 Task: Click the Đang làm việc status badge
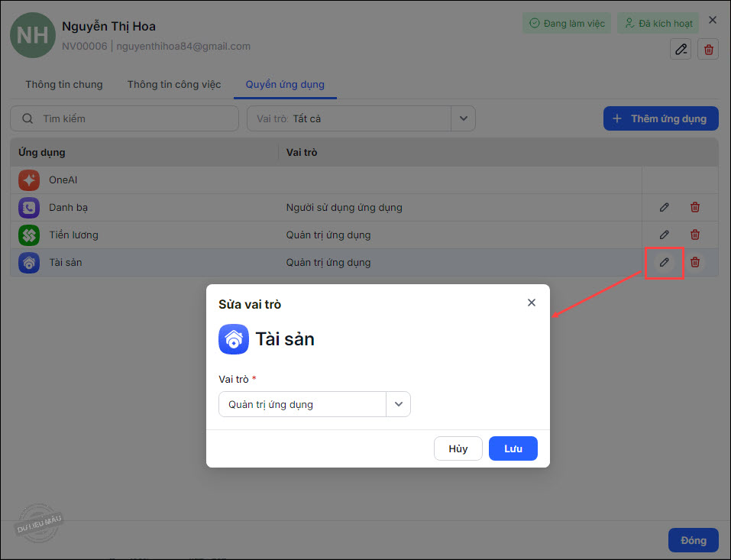pyautogui.click(x=567, y=23)
